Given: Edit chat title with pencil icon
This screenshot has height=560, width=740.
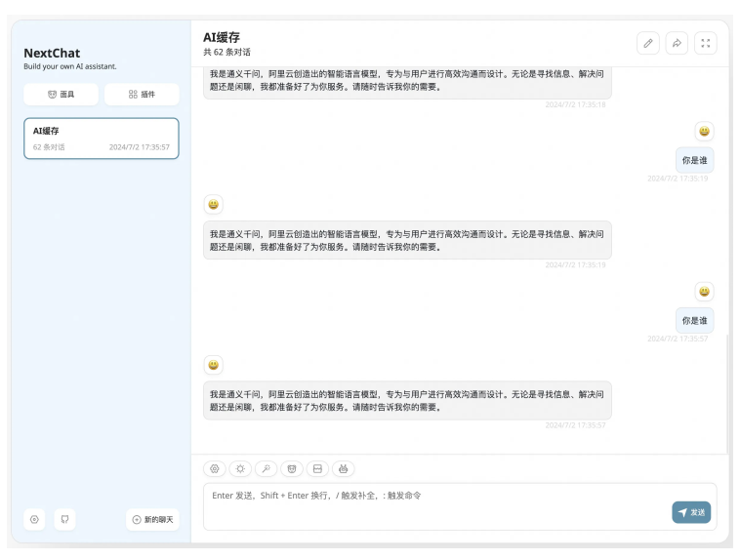Looking at the screenshot, I should click(x=648, y=43).
